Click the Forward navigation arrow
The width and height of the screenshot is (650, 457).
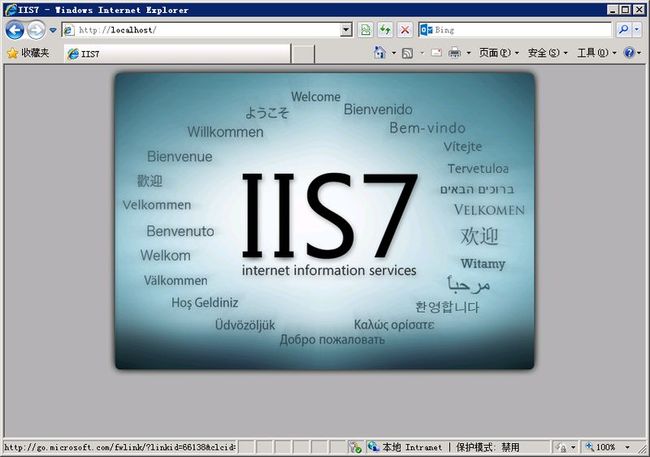click(36, 30)
